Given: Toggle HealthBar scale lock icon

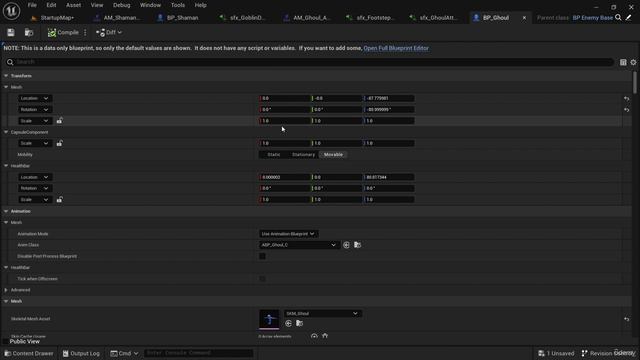Looking at the screenshot, I should click(60, 200).
